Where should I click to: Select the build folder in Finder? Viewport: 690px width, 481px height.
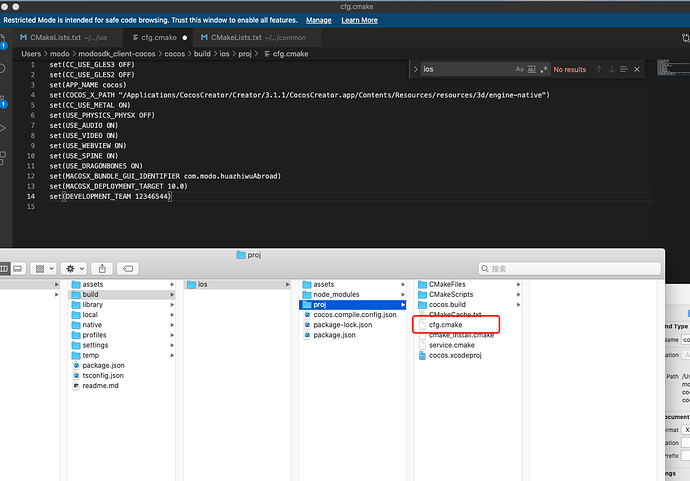(122, 294)
